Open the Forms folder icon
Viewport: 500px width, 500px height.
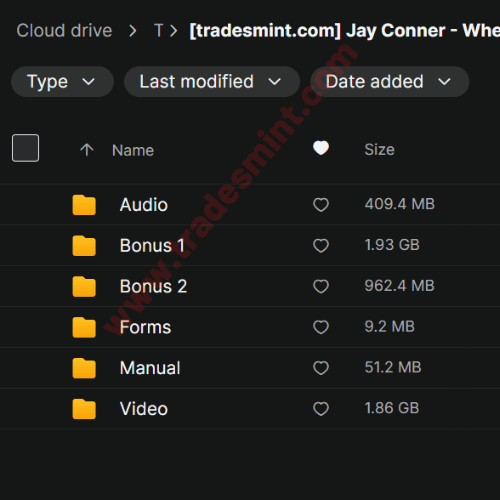[x=84, y=327]
